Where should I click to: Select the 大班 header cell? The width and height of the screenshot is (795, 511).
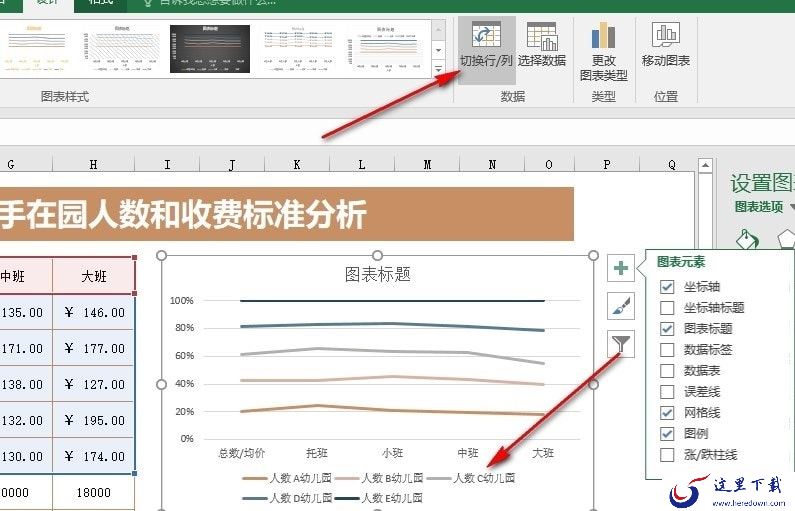(x=94, y=276)
